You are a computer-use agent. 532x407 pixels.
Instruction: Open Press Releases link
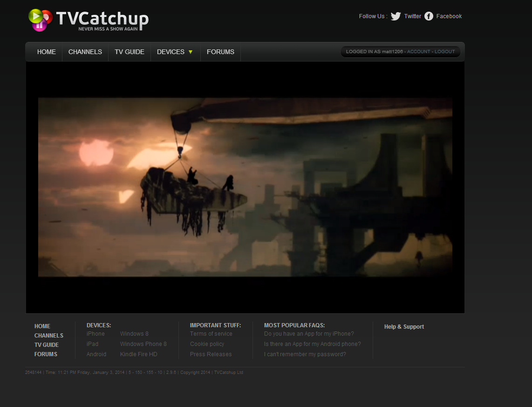pos(211,354)
